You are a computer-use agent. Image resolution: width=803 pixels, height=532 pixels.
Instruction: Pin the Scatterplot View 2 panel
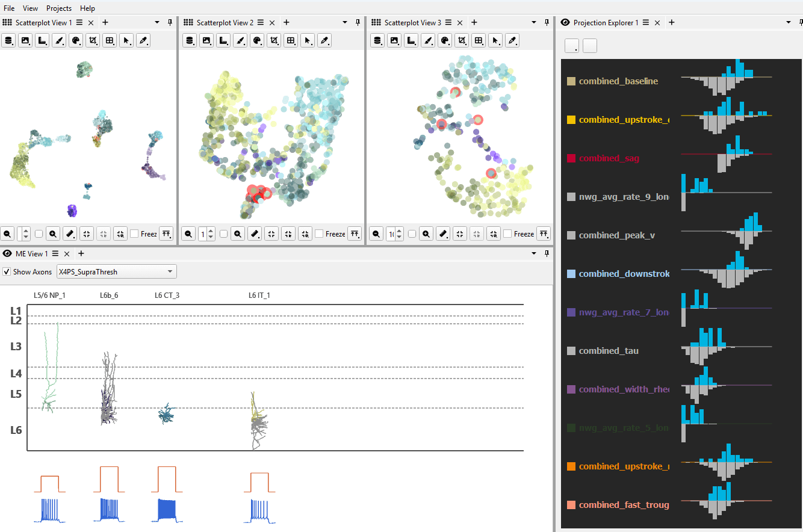pos(358,22)
